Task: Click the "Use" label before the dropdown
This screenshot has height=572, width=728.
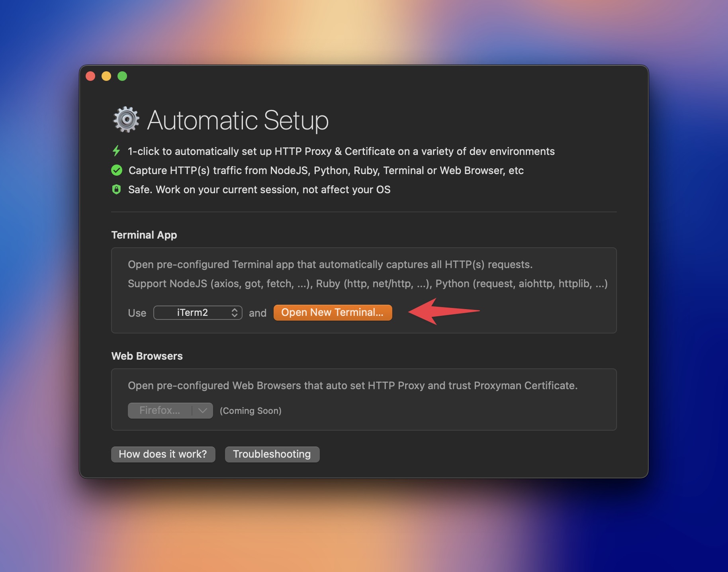Action: 137,313
